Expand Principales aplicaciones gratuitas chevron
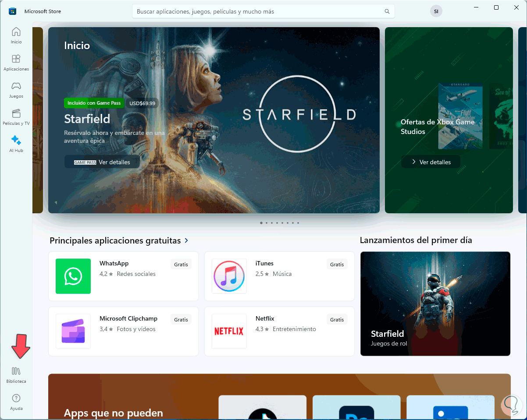This screenshot has height=420, width=527. [x=187, y=240]
